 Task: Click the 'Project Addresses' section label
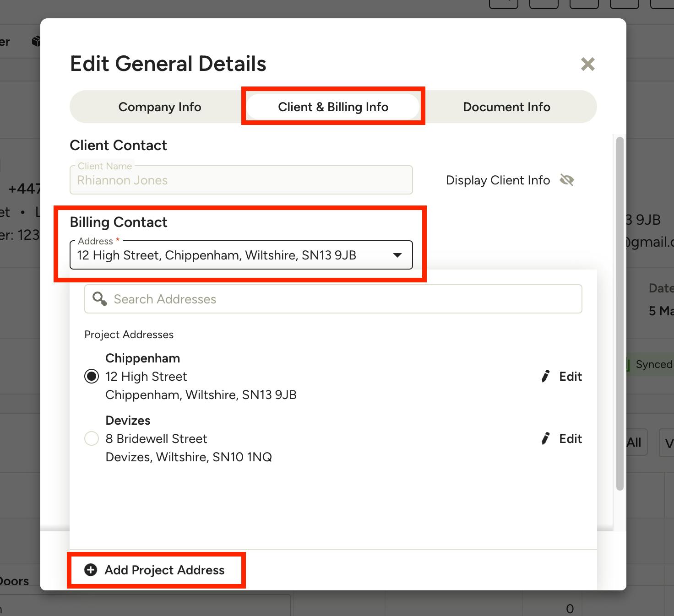click(129, 335)
